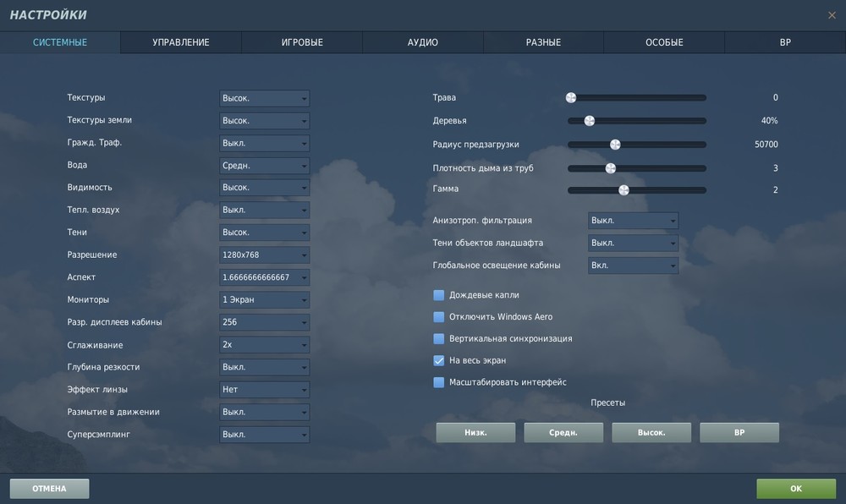Screen dimensions: 846x504
Task: Open the Сглаживание 2x dropdown
Action: 264,344
